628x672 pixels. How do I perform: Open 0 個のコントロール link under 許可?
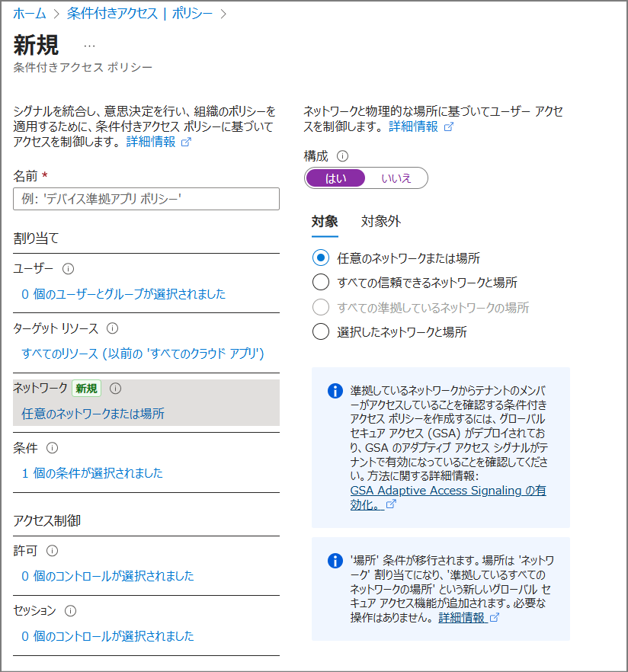pos(107,576)
